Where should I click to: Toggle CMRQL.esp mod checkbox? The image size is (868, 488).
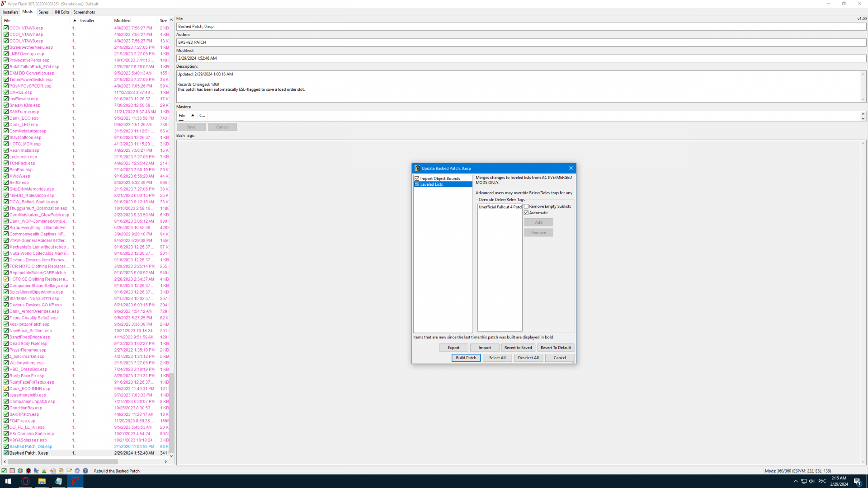(6, 93)
